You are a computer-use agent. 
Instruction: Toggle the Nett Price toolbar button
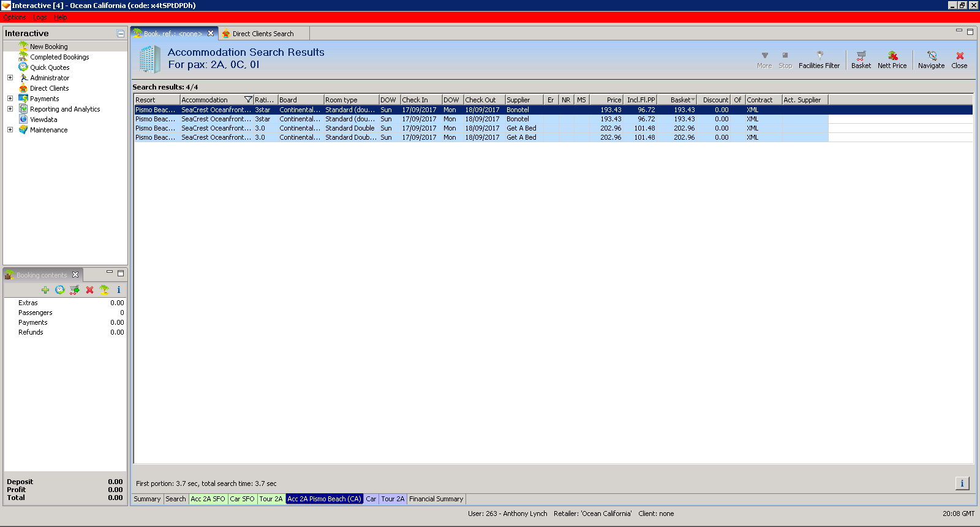892,59
